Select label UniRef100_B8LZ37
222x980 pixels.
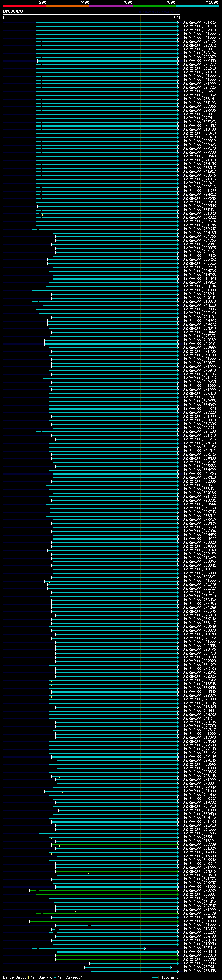[x=199, y=932]
